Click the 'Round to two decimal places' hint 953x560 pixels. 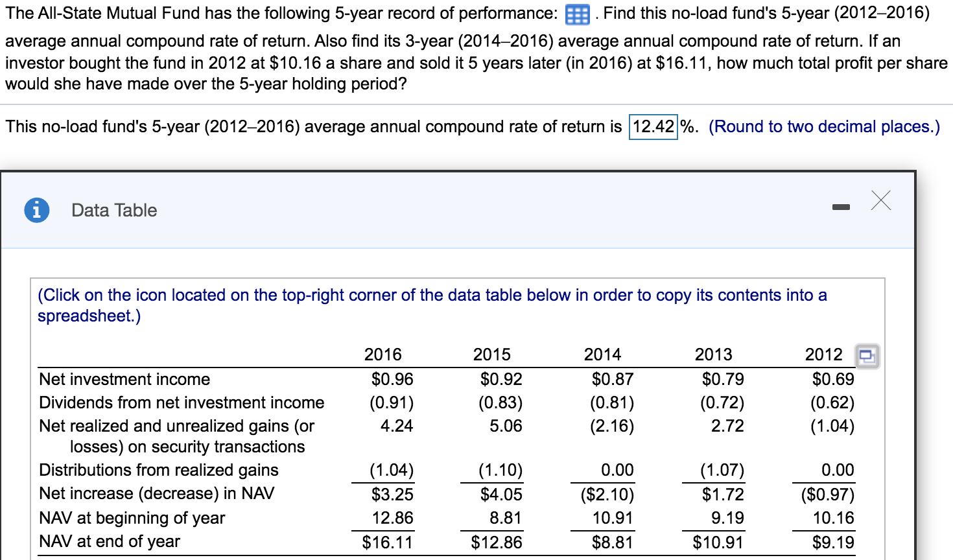pos(824,126)
